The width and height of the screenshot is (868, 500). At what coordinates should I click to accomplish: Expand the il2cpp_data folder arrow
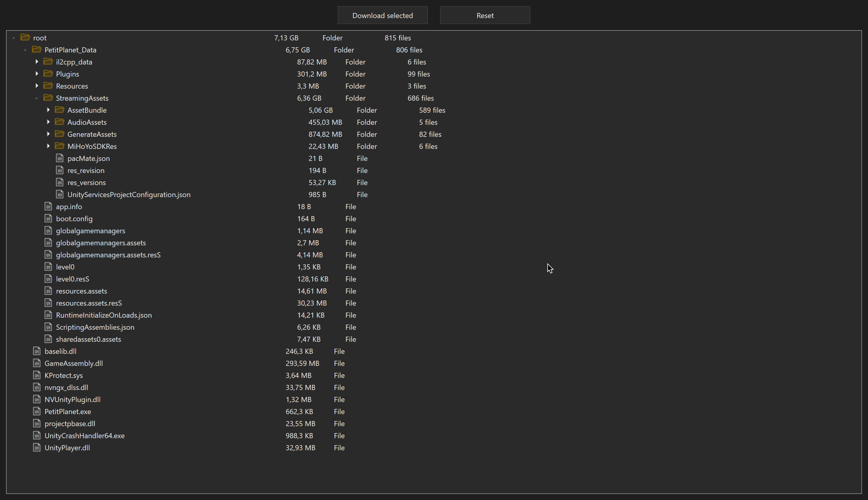[37, 62]
